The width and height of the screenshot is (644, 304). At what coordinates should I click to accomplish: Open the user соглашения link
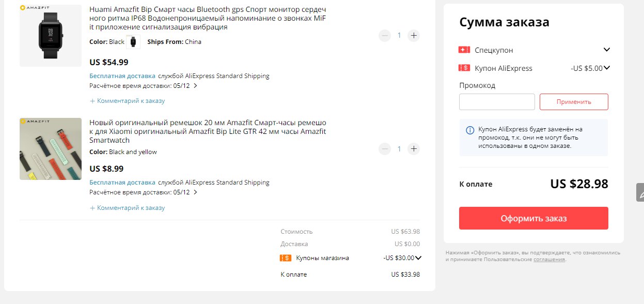[549, 260]
